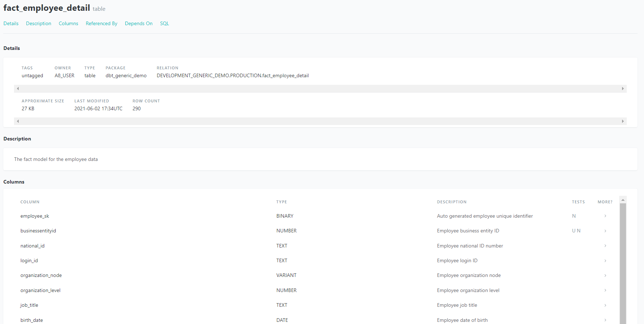
Task: Click left arrow of the lower stats scrollbar
Action: [x=18, y=121]
